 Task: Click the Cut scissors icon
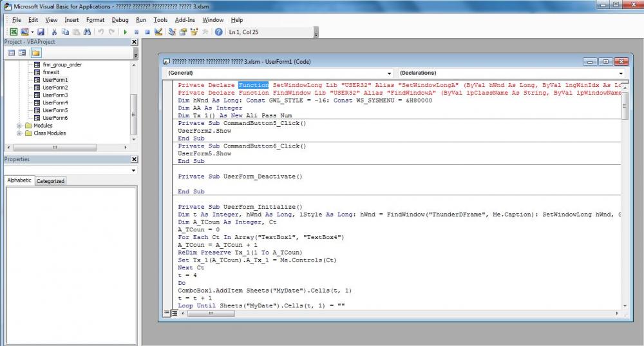54,32
